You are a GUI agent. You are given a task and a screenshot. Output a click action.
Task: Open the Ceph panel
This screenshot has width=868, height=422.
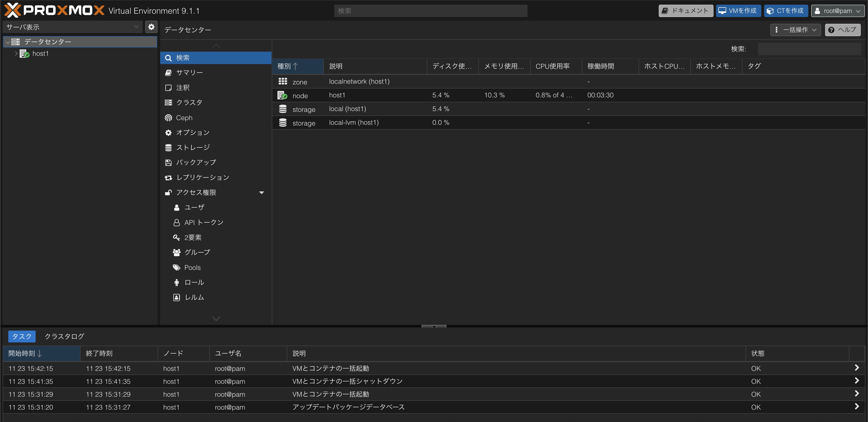click(x=184, y=118)
